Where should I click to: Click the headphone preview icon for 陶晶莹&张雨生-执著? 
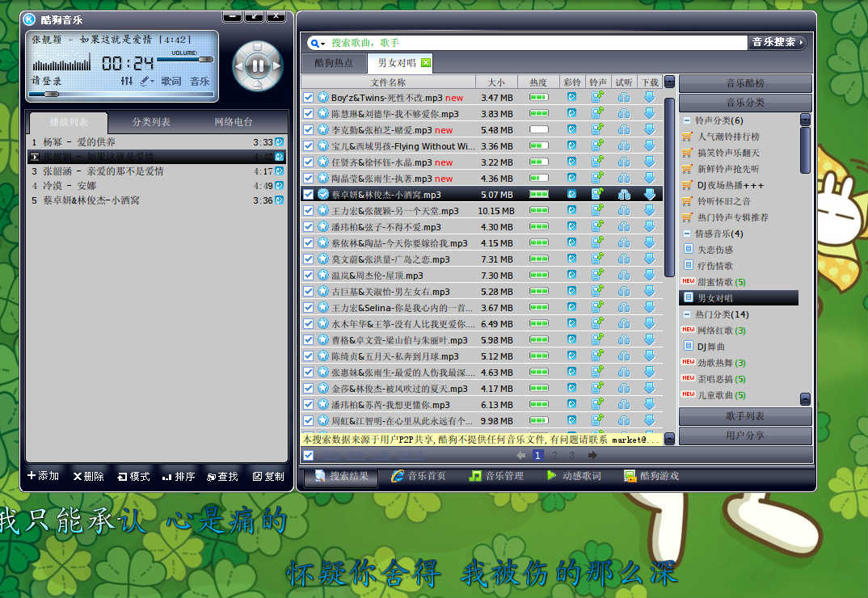click(624, 179)
